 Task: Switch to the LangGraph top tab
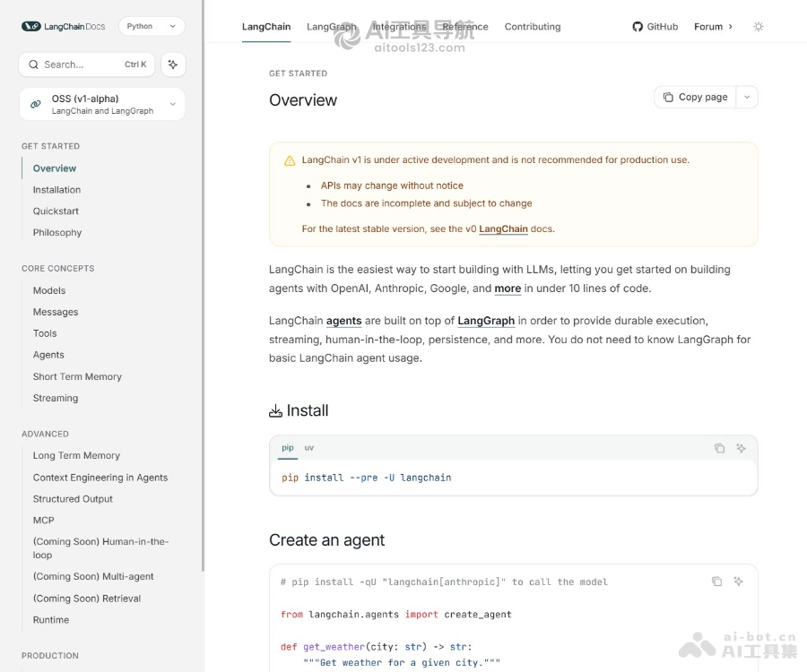pyautogui.click(x=332, y=27)
